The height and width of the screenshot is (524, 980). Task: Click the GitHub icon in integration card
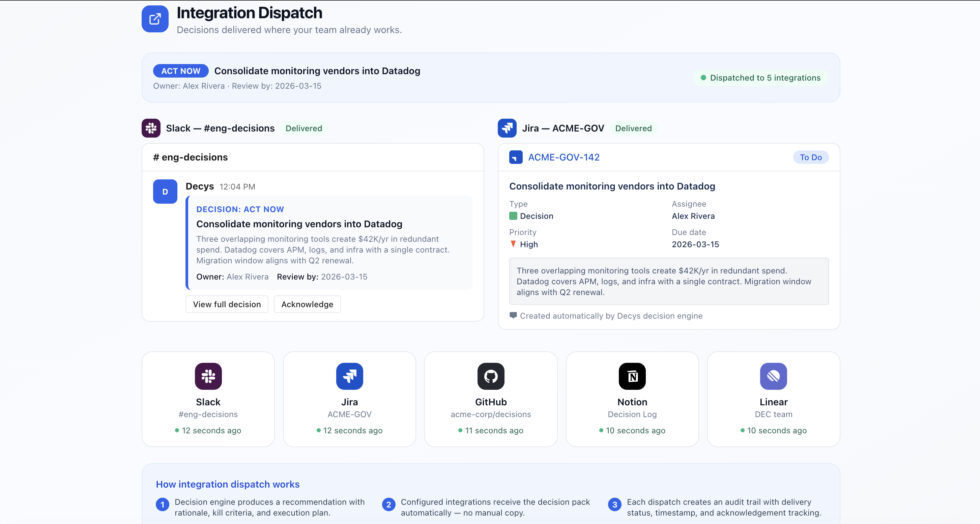point(491,376)
